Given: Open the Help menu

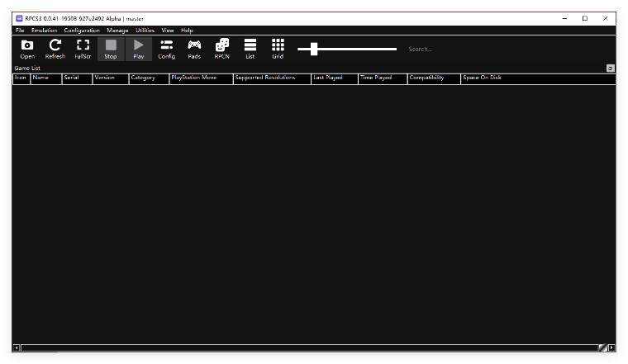Looking at the screenshot, I should tap(187, 31).
